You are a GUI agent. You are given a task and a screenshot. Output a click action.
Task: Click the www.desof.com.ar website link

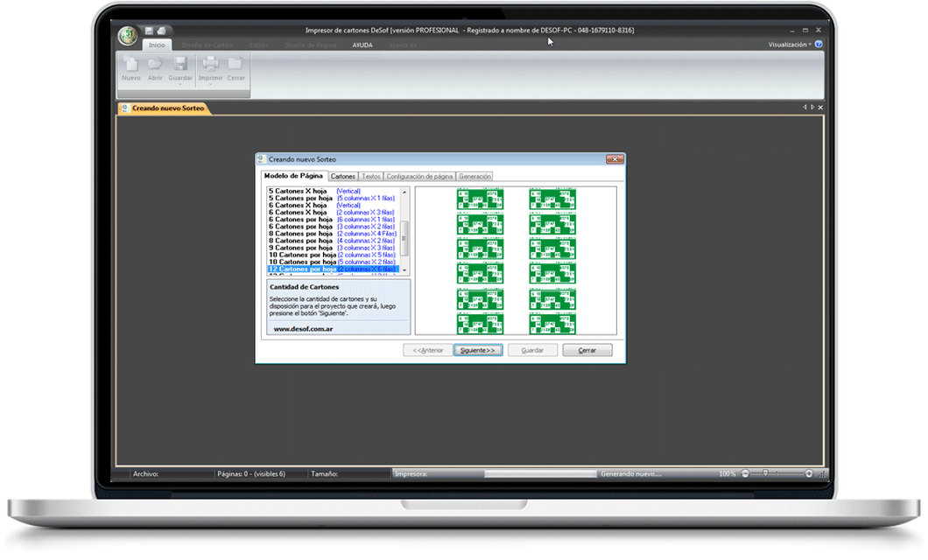(303, 329)
